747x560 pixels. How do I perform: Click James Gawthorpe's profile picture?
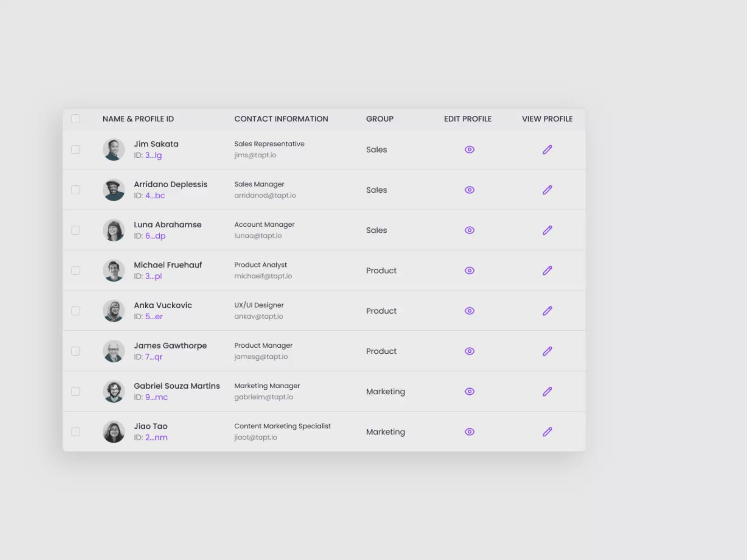[113, 351]
